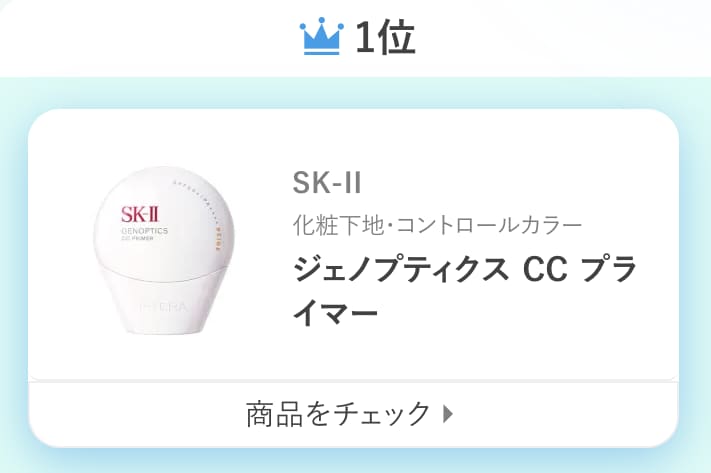
Task: Click the ジェノプティクス word in the title
Action: [x=400, y=269]
